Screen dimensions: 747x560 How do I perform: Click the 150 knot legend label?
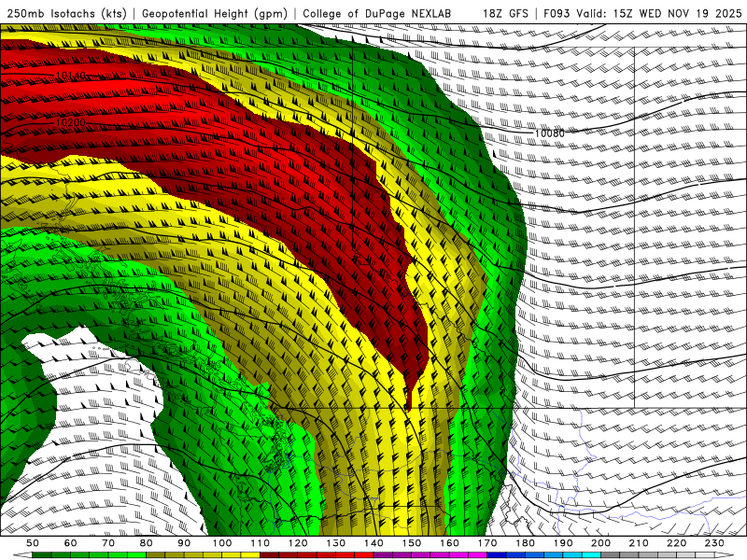point(412,543)
